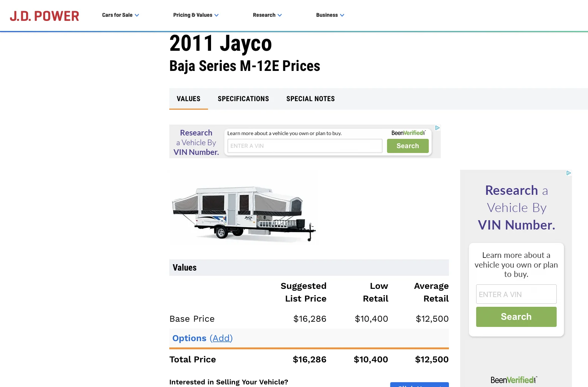Viewport: 588px width, 387px height.
Task: Switch to the Specifications tab
Action: coord(243,99)
